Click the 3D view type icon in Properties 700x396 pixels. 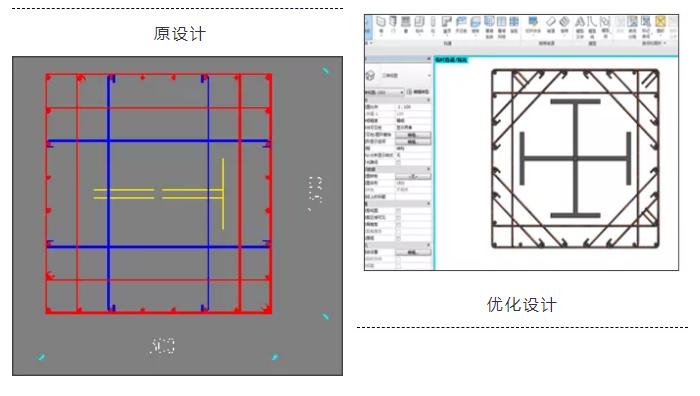pyautogui.click(x=370, y=76)
